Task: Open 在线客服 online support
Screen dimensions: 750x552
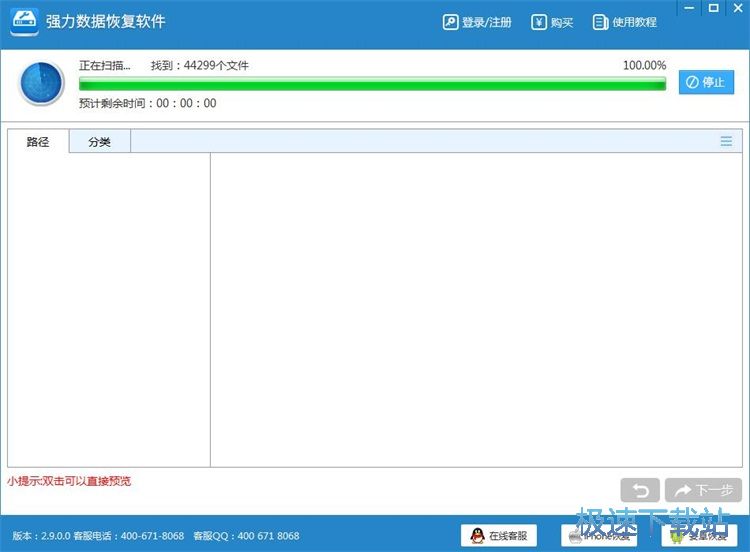Action: (499, 535)
